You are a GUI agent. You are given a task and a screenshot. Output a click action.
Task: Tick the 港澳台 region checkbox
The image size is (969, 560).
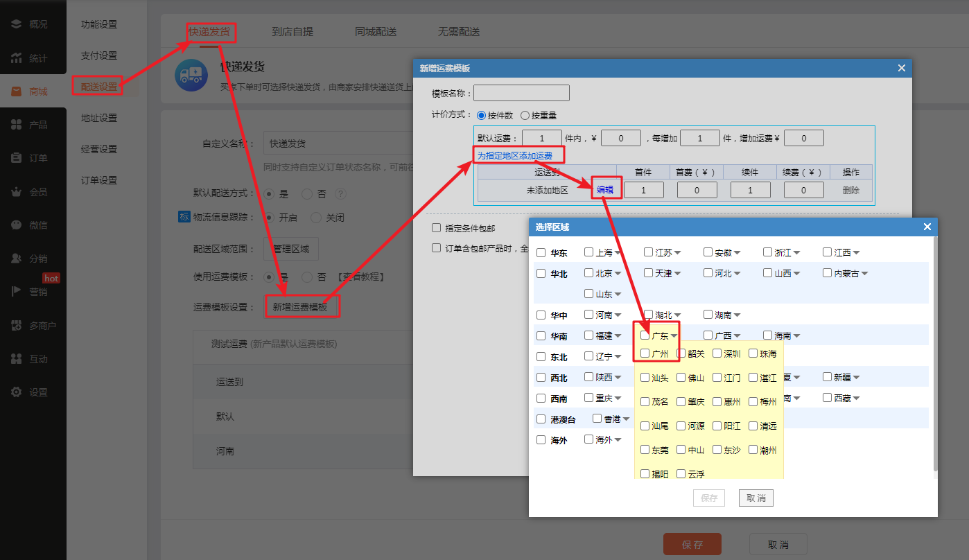541,419
